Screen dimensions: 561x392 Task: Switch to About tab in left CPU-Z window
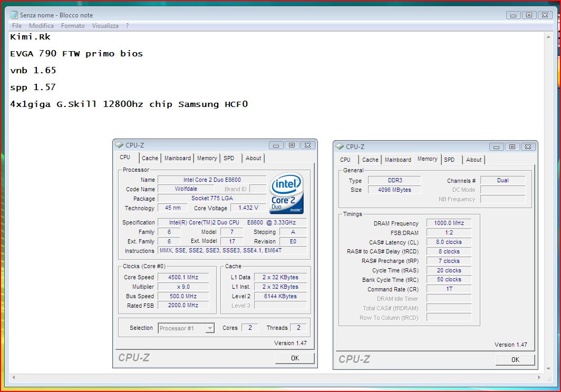tap(253, 158)
